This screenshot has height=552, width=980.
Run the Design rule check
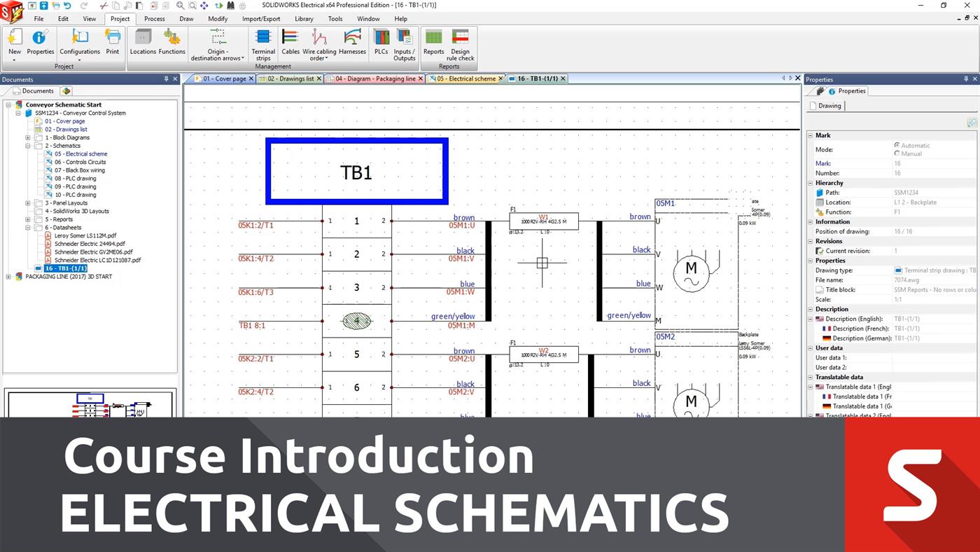click(x=460, y=44)
